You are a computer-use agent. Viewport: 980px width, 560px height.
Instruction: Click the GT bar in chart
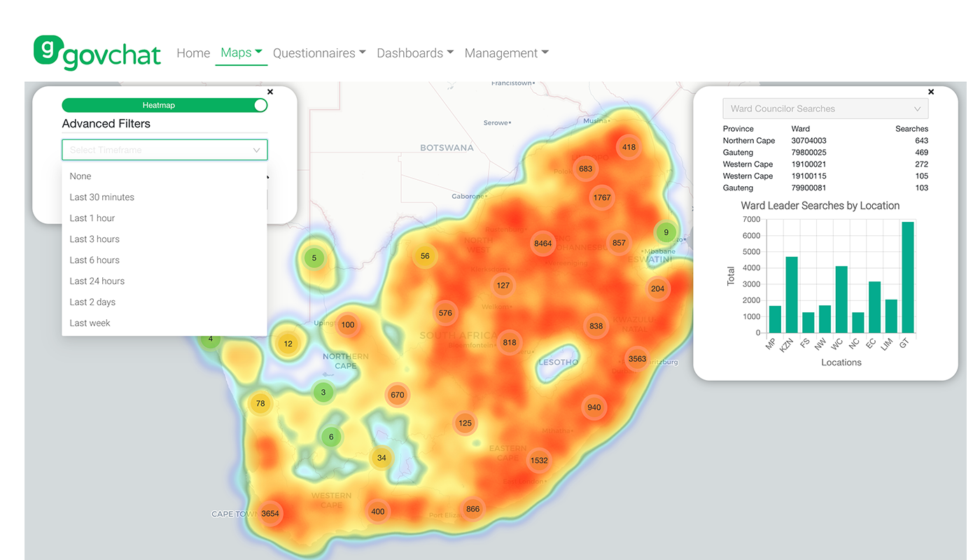908,277
